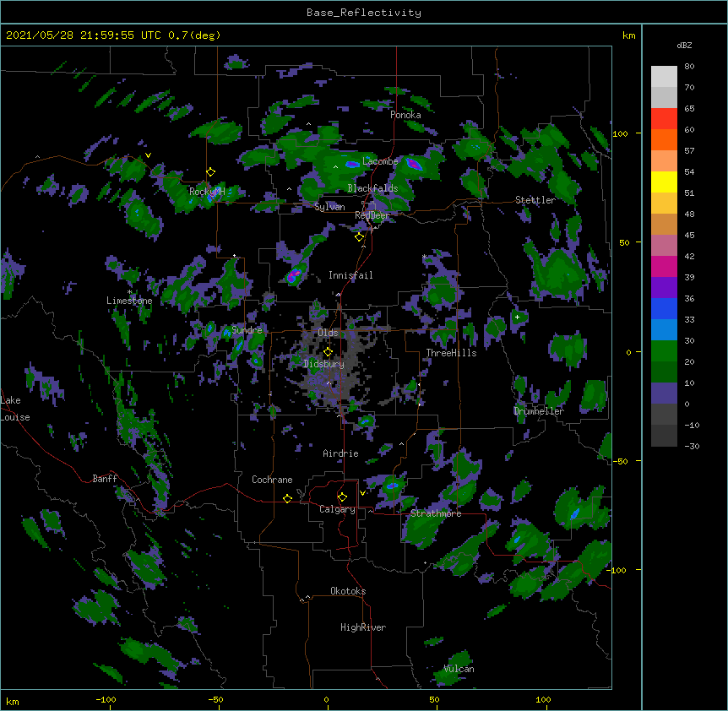Screen dimensions: 728x711
Task: Click the HighRiver town label
Action: tap(363, 627)
